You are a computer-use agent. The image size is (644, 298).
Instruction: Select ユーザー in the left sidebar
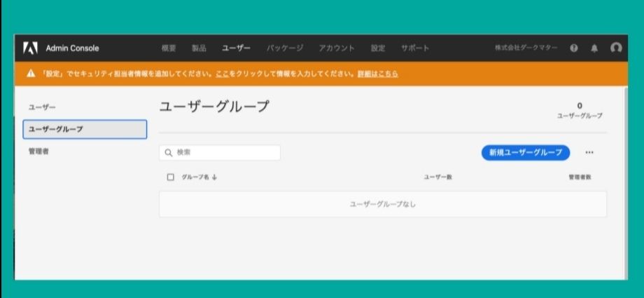[41, 107]
